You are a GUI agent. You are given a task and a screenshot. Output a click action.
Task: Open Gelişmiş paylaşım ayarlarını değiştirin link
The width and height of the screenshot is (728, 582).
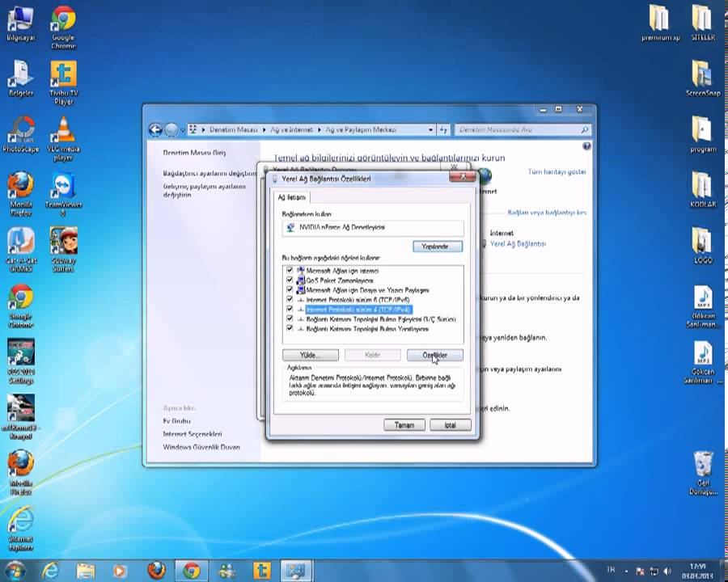tap(205, 190)
